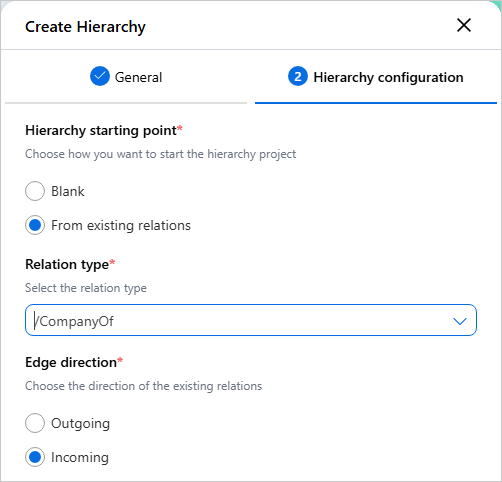Expand the Relation type dropdown chevron
The width and height of the screenshot is (502, 482).
point(460,321)
